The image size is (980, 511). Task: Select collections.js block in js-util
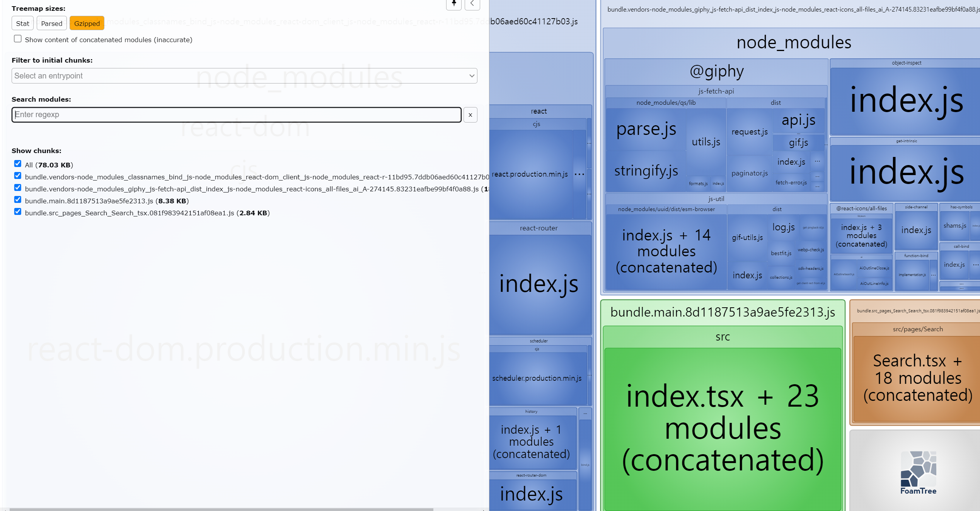pyautogui.click(x=781, y=277)
